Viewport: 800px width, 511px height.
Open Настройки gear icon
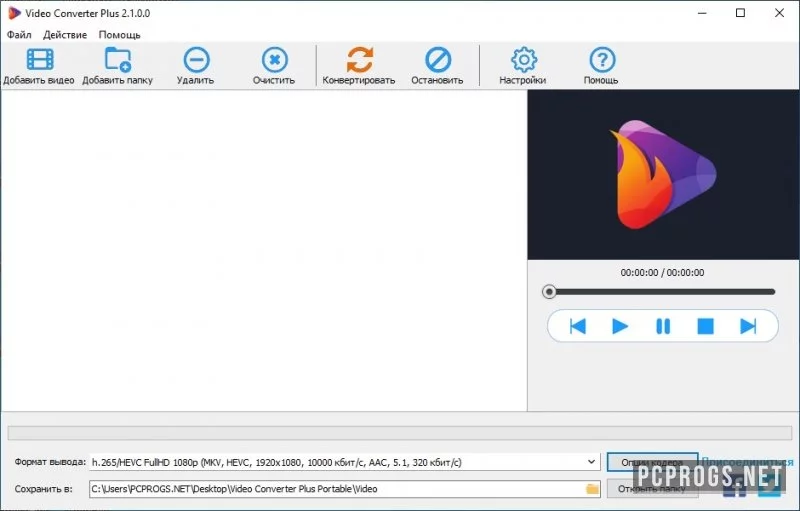[524, 60]
